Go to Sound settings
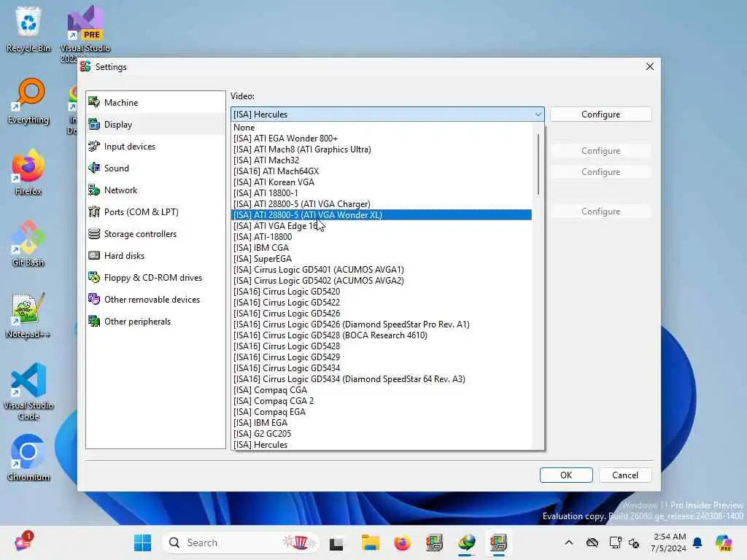This screenshot has height=560, width=747. [155, 168]
